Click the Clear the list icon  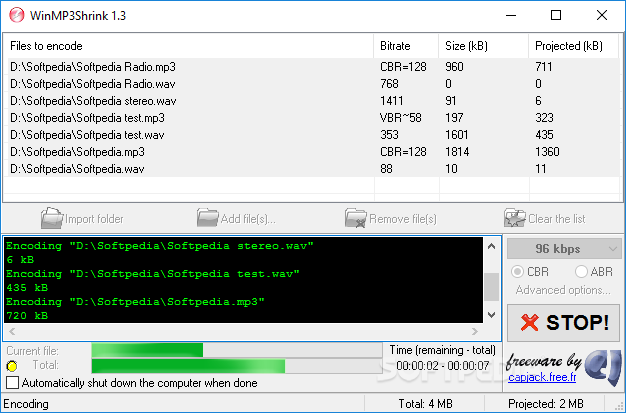pos(515,218)
